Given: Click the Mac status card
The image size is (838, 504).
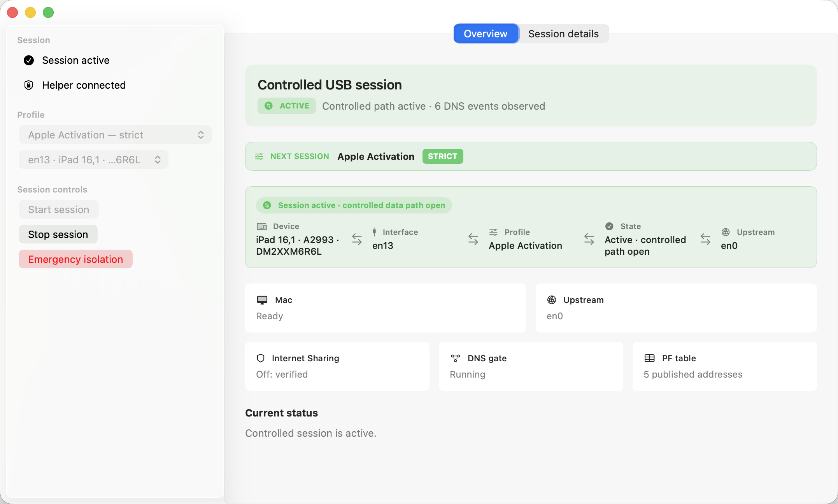Looking at the screenshot, I should coord(386,308).
